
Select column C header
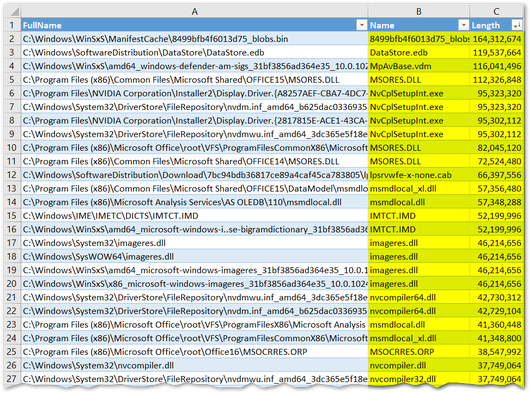pos(496,11)
